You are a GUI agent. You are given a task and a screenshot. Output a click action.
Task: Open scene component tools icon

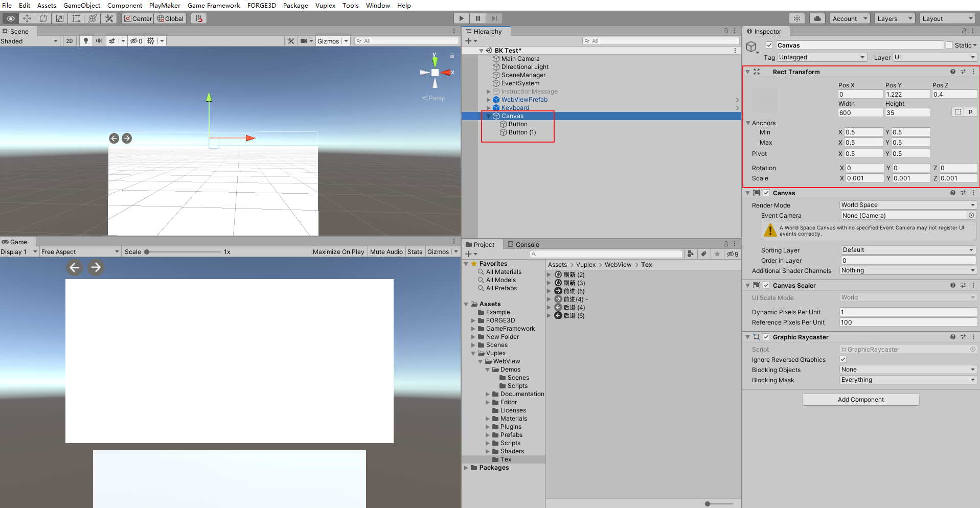click(291, 41)
